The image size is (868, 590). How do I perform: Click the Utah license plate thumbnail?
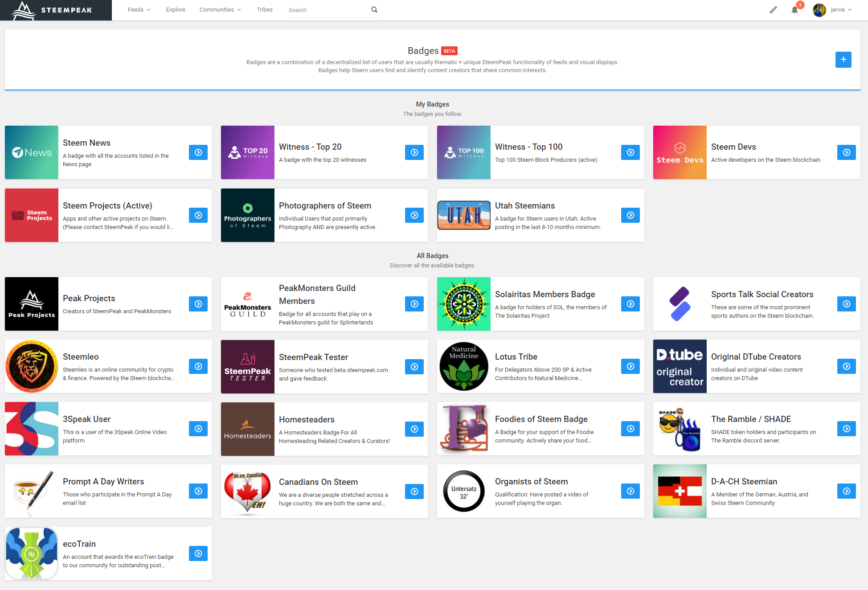click(464, 215)
